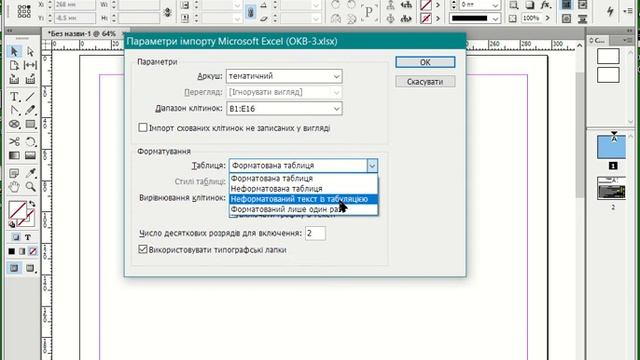Image resolution: width=640 pixels, height=360 pixels.
Task: Toggle import hidden cells checkbox
Action: point(142,128)
